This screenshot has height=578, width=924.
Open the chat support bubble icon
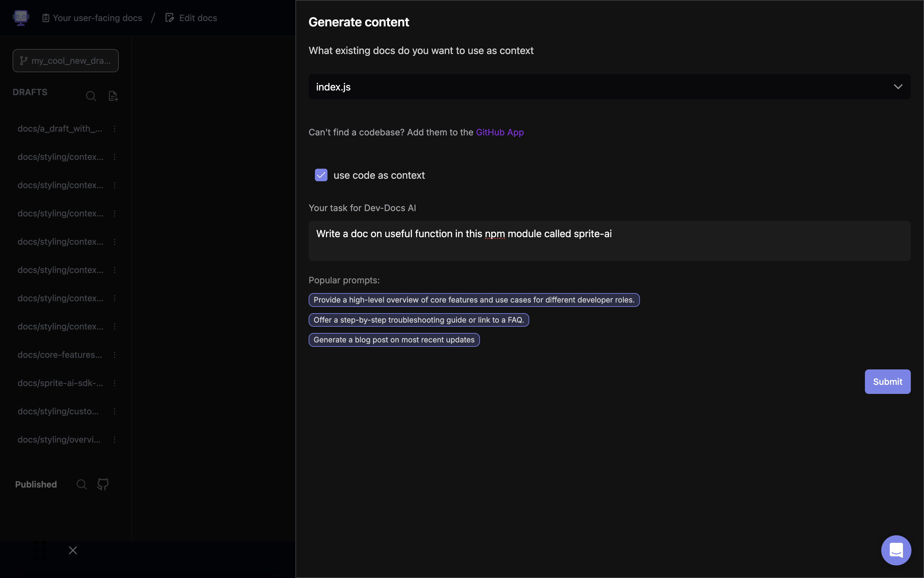point(896,550)
